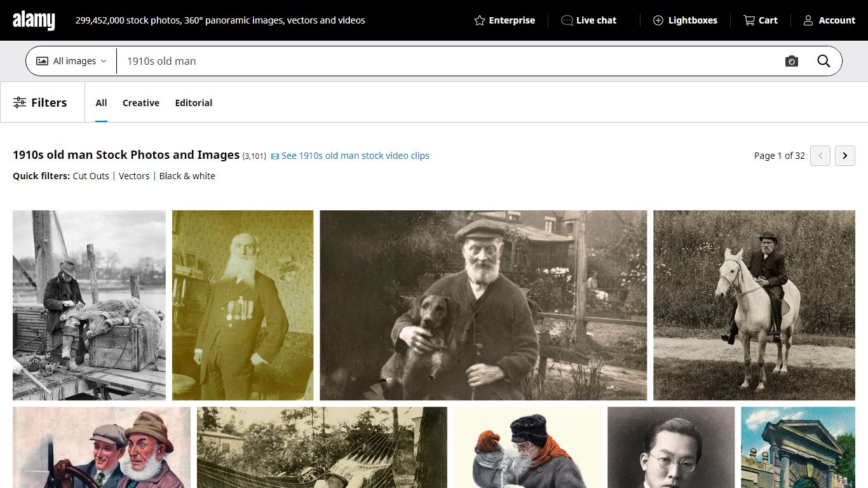Screen dimensions: 868x488
Task: Open Lightboxes
Action: (685, 20)
